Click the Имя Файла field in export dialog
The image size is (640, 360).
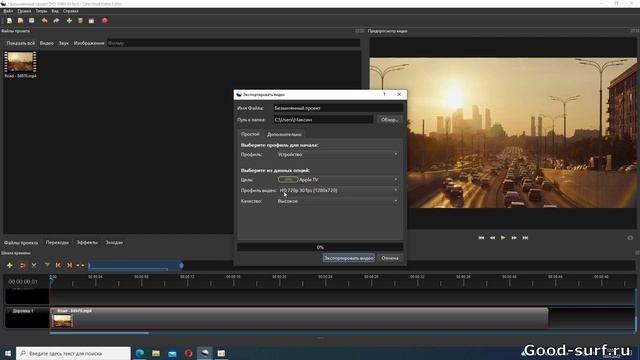338,108
